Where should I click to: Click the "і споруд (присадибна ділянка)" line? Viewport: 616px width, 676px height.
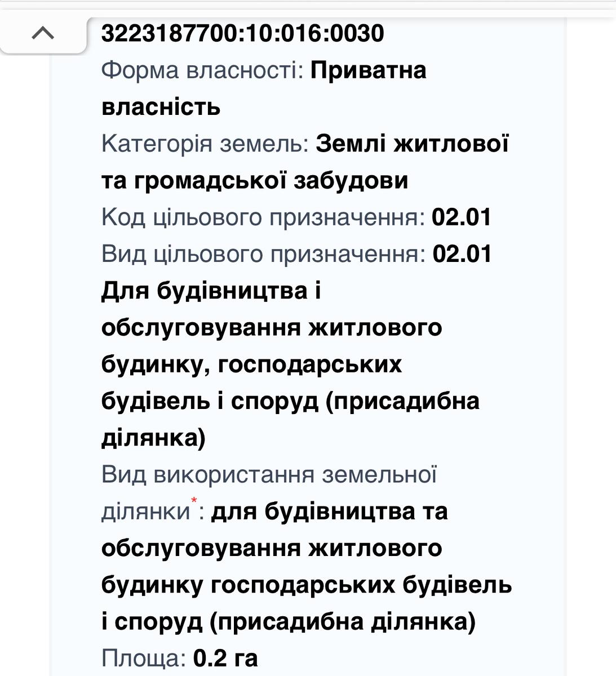coord(289,621)
